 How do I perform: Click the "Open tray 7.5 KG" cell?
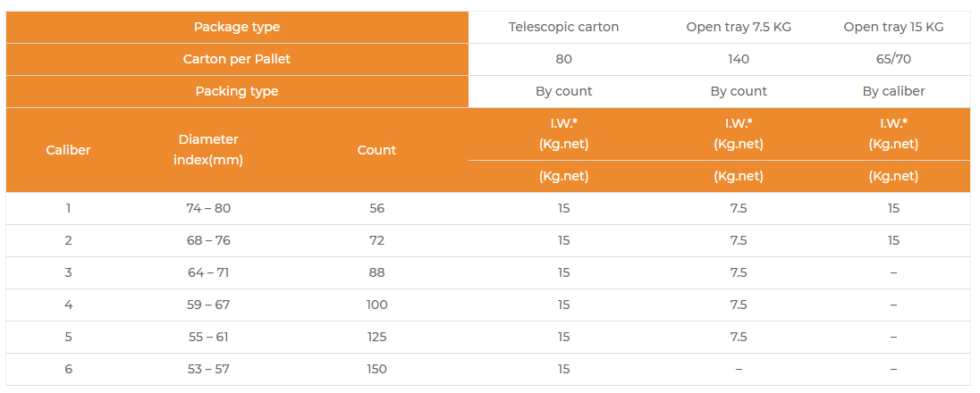coord(739,27)
